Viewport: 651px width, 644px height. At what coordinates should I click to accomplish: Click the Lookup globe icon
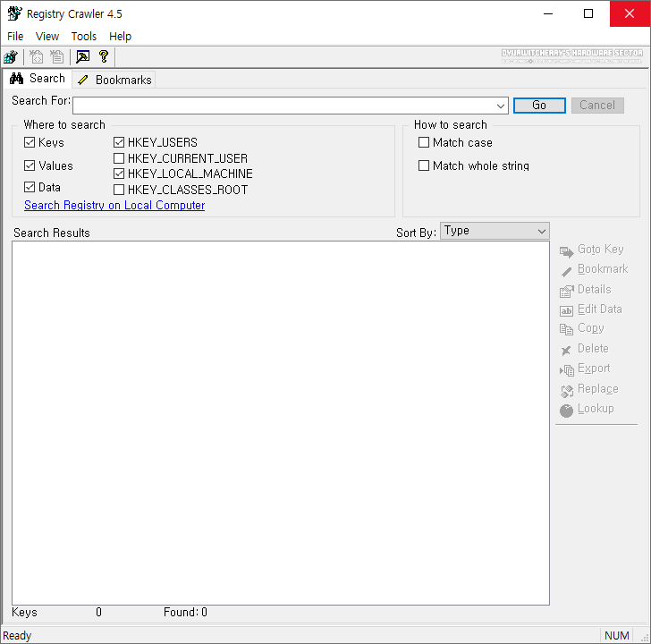[566, 411]
